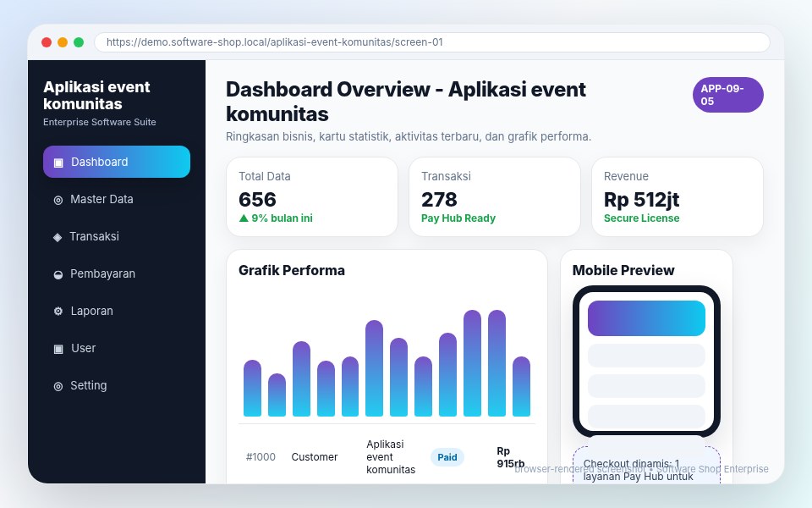Click the Dashboard Overview page heading

406,102
